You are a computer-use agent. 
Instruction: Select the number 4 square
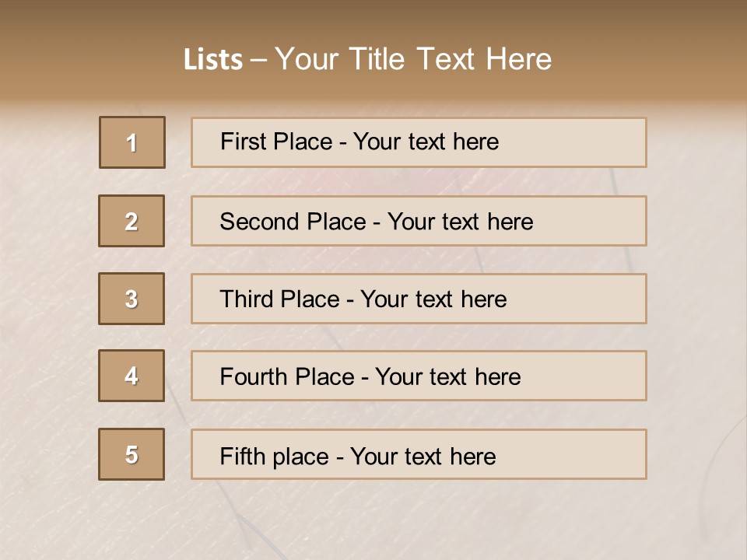pos(132,376)
